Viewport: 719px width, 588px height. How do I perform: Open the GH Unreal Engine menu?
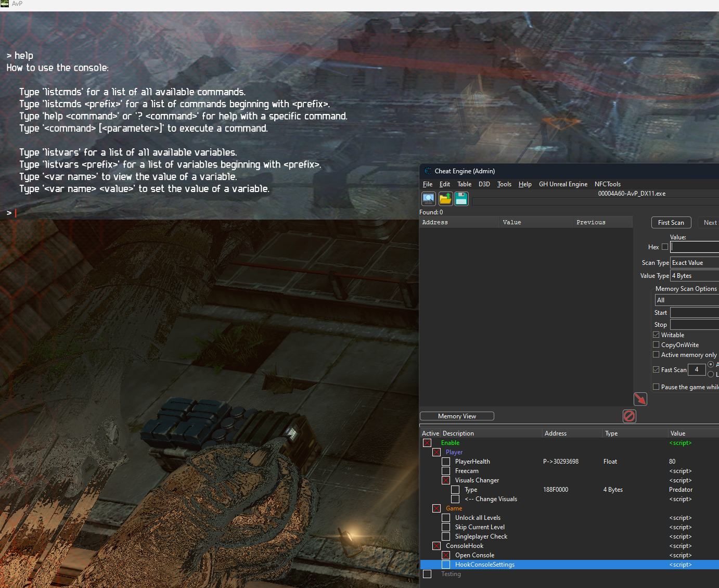click(563, 184)
